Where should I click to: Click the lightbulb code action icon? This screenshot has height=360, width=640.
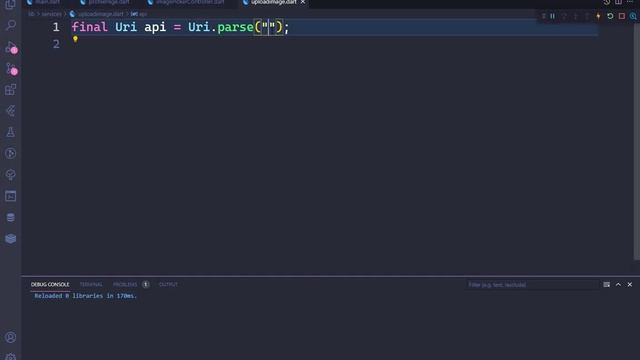click(75, 39)
